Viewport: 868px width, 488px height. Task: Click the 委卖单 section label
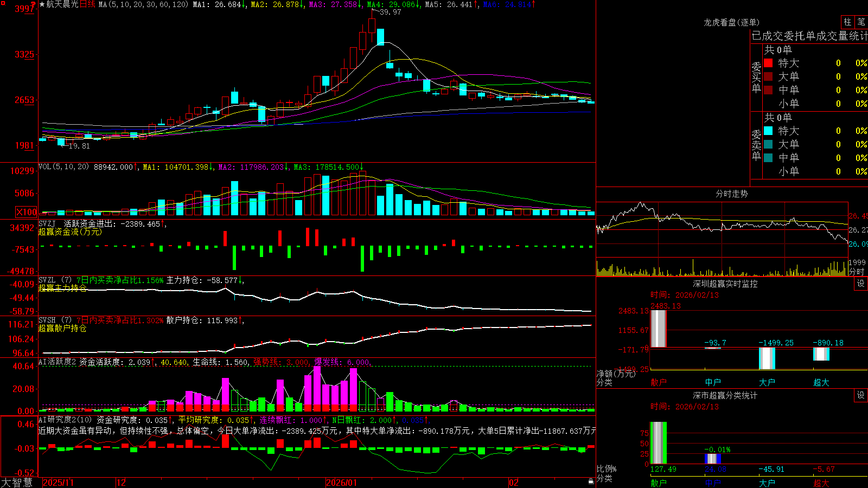[x=756, y=145]
